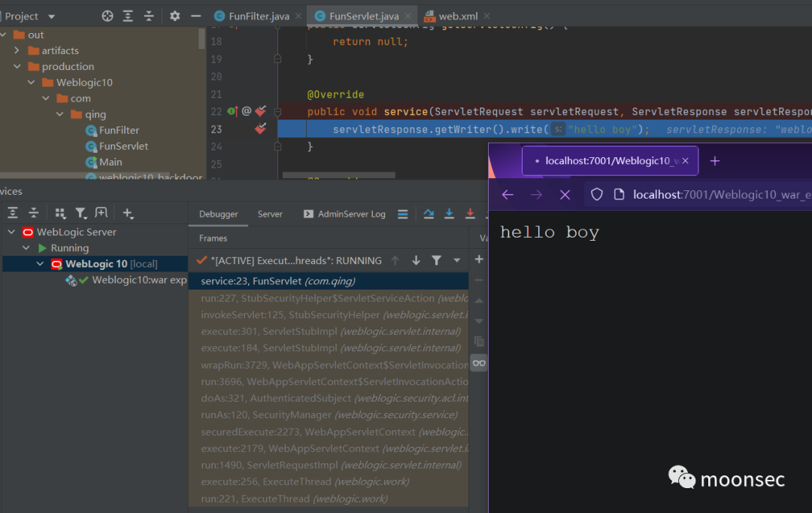Click the locate/select opened file icon
This screenshot has width=812, height=513.
pyautogui.click(x=108, y=16)
